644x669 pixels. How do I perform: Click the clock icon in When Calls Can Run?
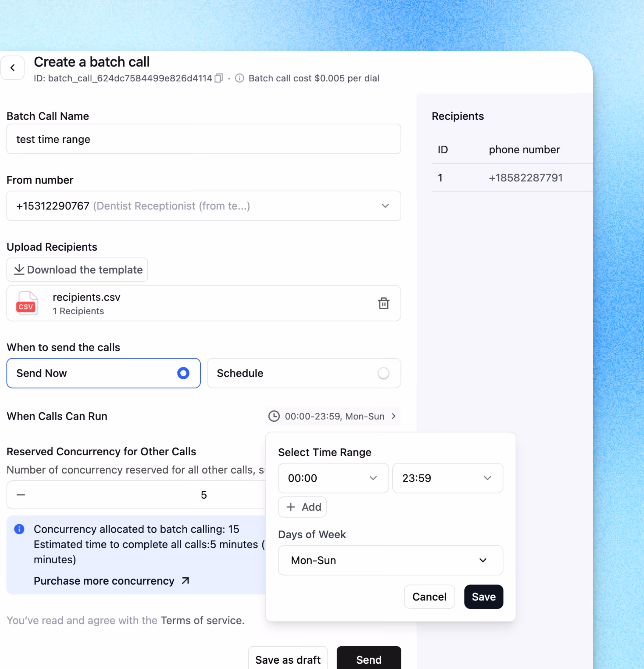[x=274, y=416]
